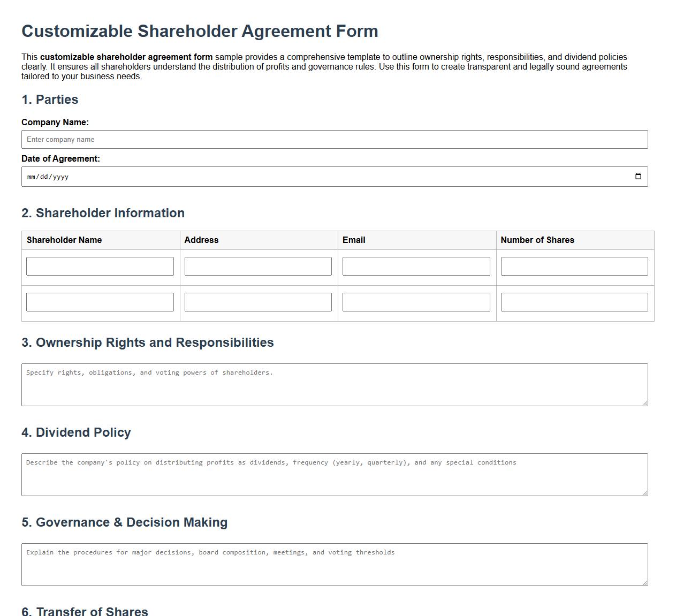The image size is (676, 616).
Task: Click the first Number of Shares input
Action: pyautogui.click(x=574, y=266)
